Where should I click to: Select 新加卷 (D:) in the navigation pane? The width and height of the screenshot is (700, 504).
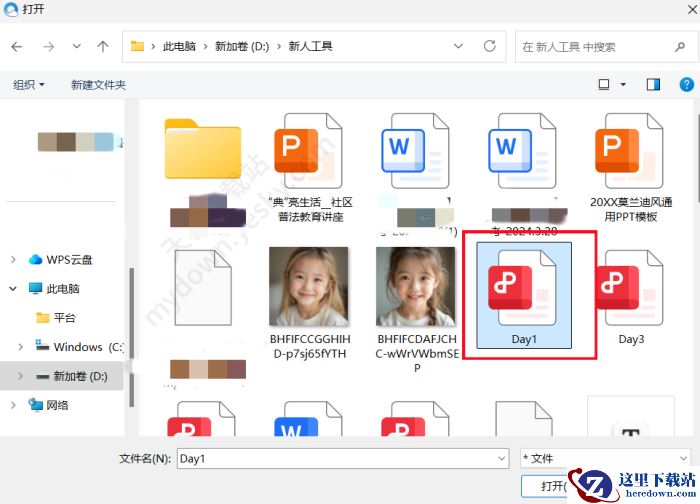(71, 376)
